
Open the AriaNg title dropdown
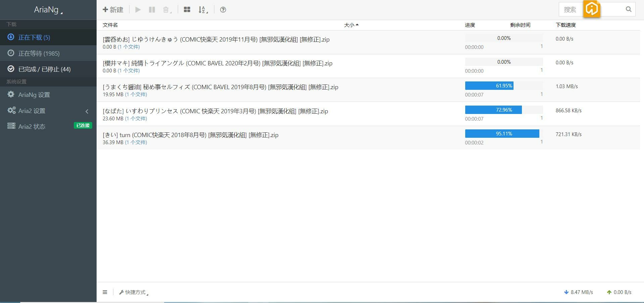click(48, 10)
